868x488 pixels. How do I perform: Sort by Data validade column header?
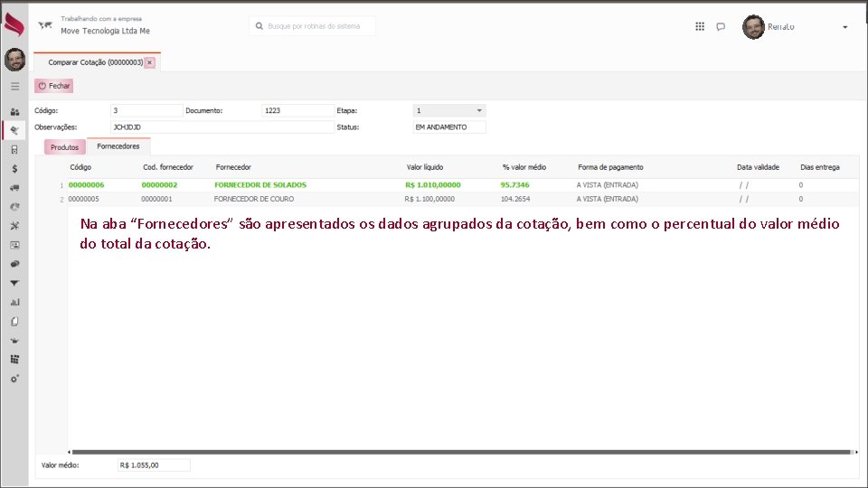tap(758, 167)
